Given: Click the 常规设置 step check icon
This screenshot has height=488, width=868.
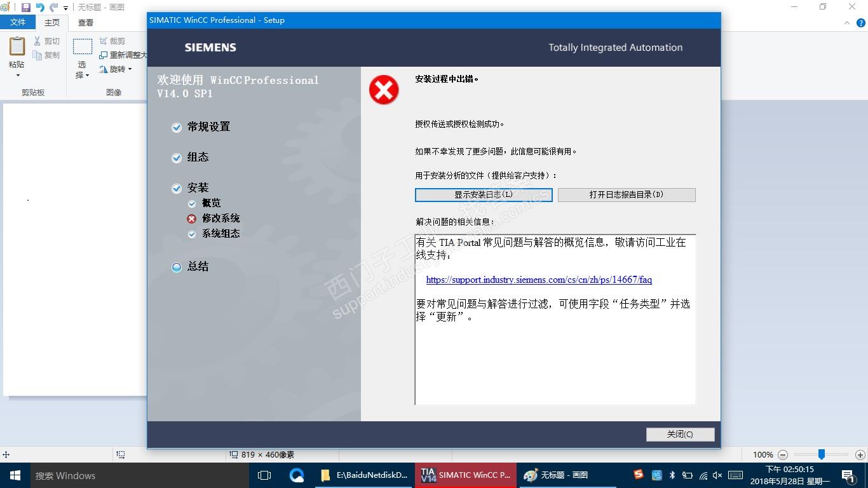Looking at the screenshot, I should coord(177,127).
